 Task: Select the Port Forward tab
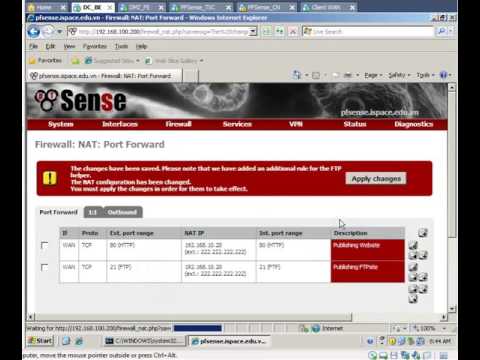pyautogui.click(x=59, y=212)
